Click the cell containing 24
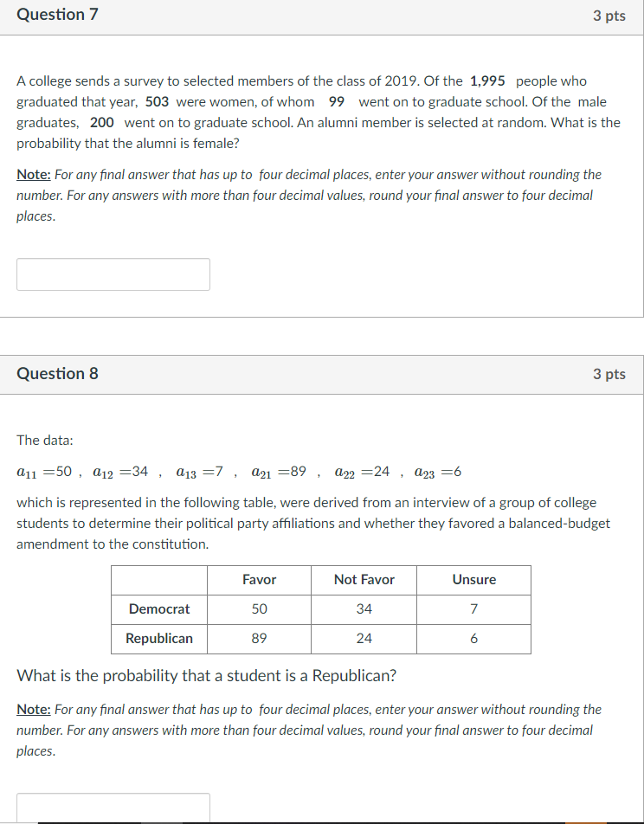Image resolution: width=644 pixels, height=824 pixels. click(364, 638)
